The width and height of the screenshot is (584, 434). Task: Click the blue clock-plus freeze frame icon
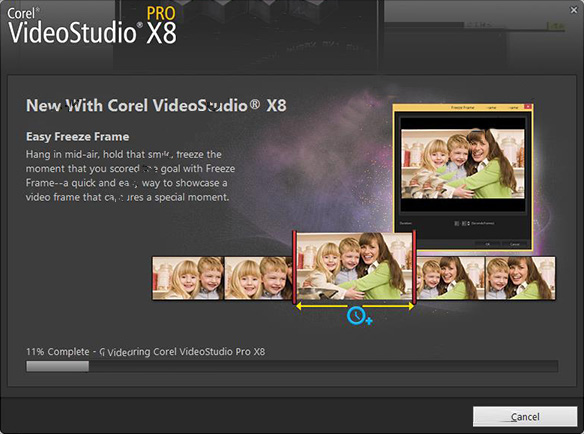[359, 316]
